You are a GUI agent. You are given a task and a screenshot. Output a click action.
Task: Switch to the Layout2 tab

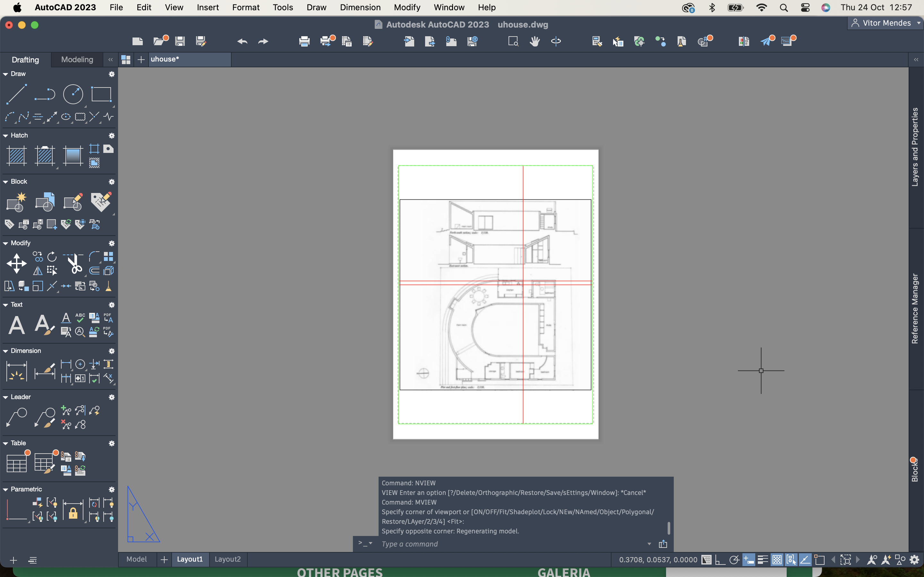227,559
